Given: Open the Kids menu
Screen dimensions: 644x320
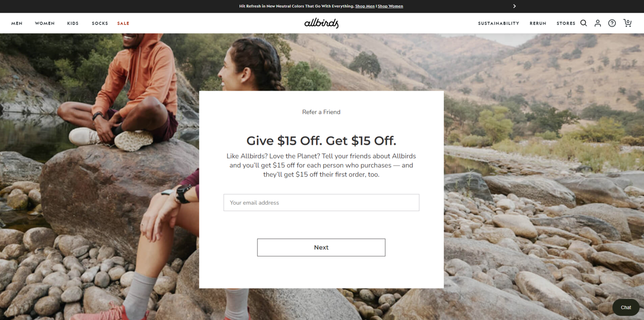Looking at the screenshot, I should [x=73, y=23].
